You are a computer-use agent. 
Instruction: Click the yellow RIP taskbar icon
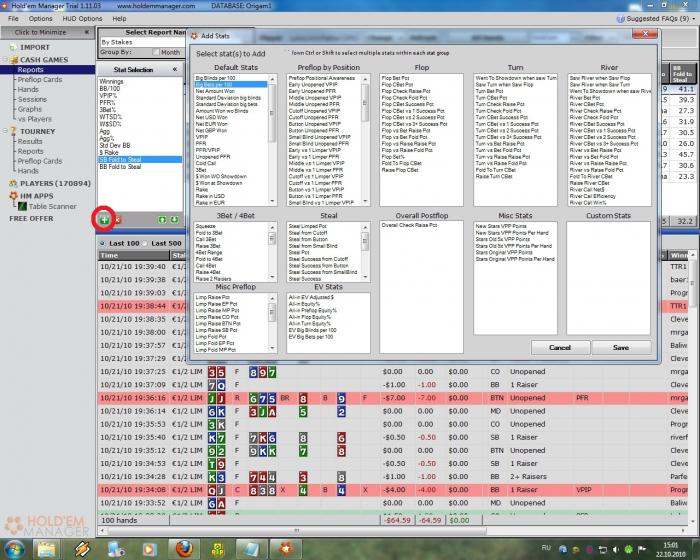pos(217,549)
